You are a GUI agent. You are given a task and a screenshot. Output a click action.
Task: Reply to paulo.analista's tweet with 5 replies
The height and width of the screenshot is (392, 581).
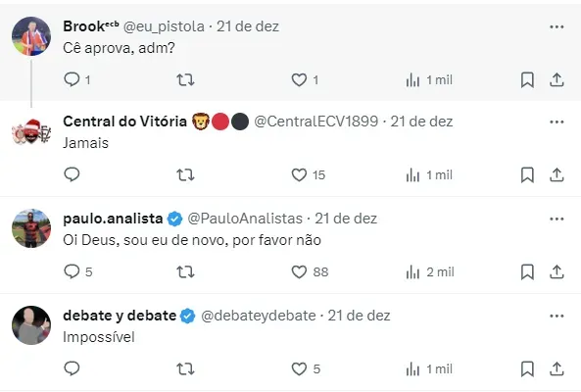click(72, 271)
